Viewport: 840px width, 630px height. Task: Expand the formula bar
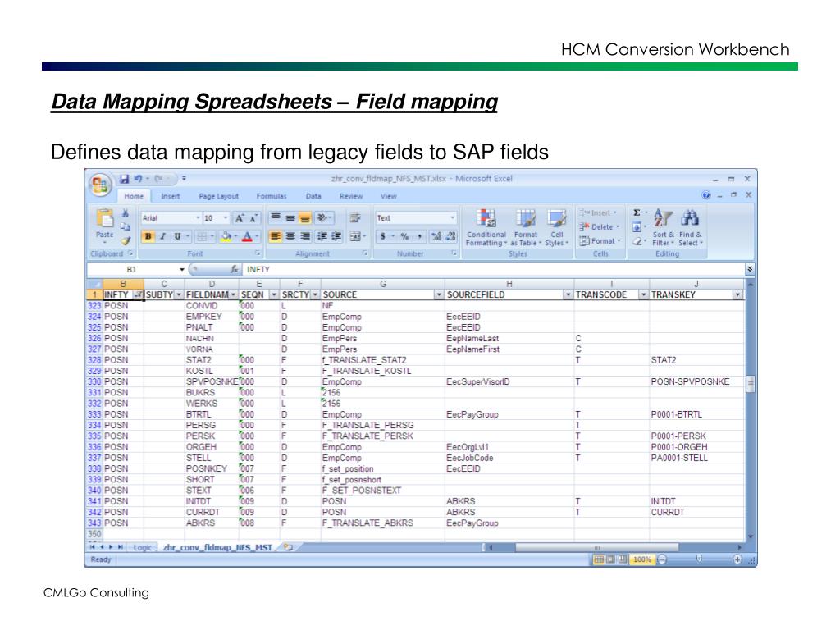pyautogui.click(x=750, y=269)
